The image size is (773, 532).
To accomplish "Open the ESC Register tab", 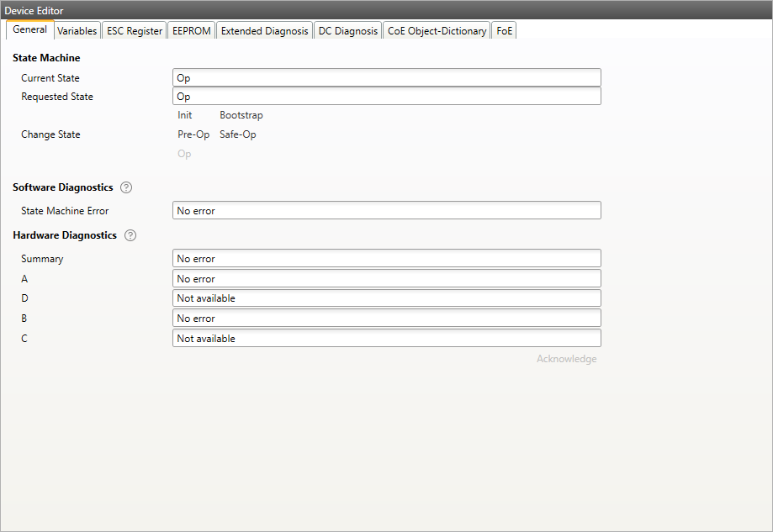I will point(135,31).
